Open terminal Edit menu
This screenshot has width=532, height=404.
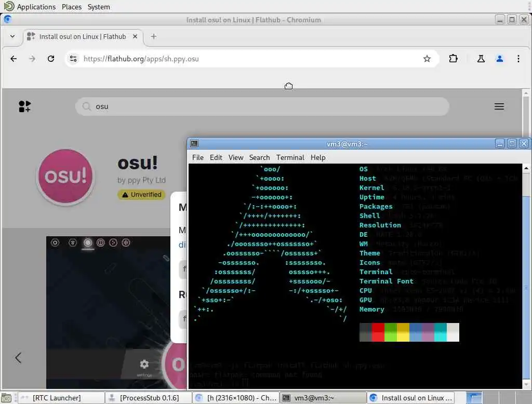point(216,157)
